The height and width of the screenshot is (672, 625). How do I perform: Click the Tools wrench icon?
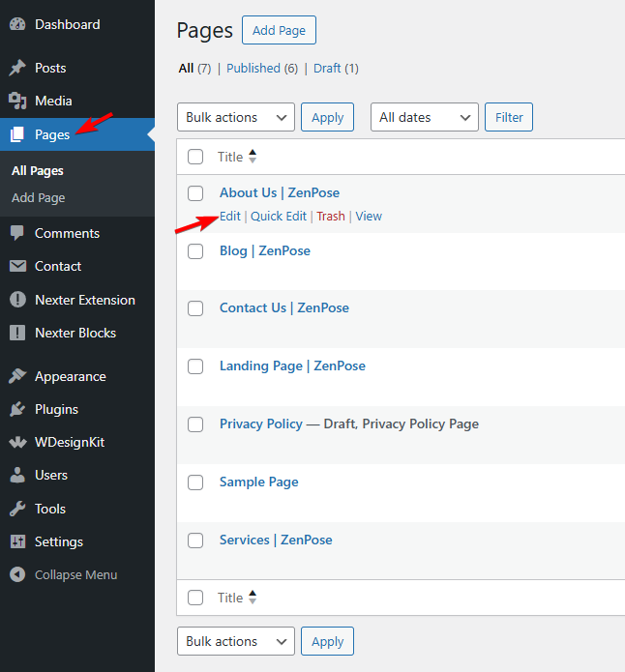(17, 509)
